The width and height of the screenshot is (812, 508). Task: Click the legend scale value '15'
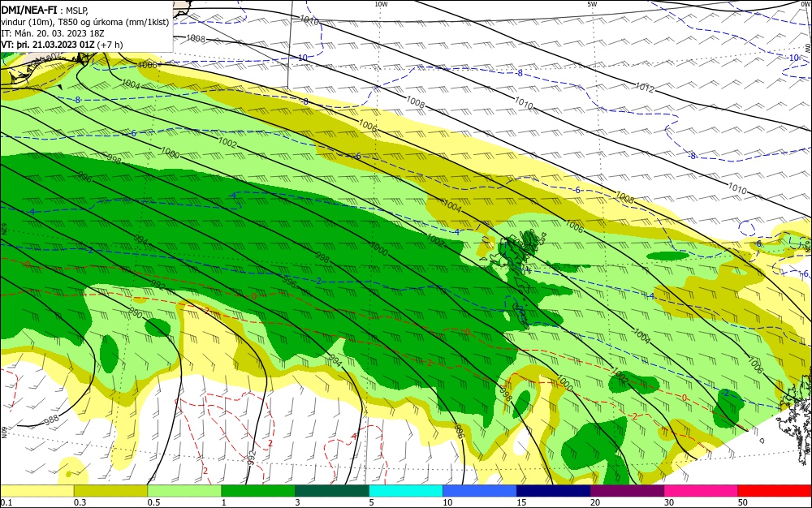pyautogui.click(x=521, y=502)
